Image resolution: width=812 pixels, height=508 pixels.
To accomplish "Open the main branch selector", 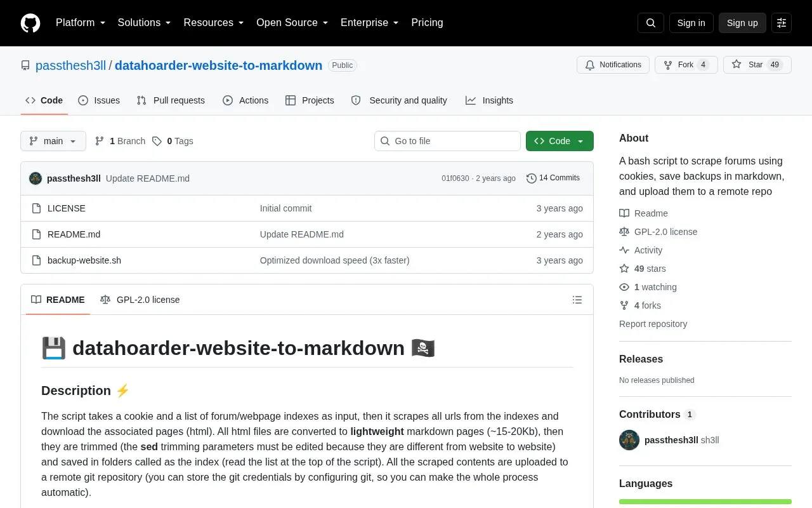I will tap(53, 141).
